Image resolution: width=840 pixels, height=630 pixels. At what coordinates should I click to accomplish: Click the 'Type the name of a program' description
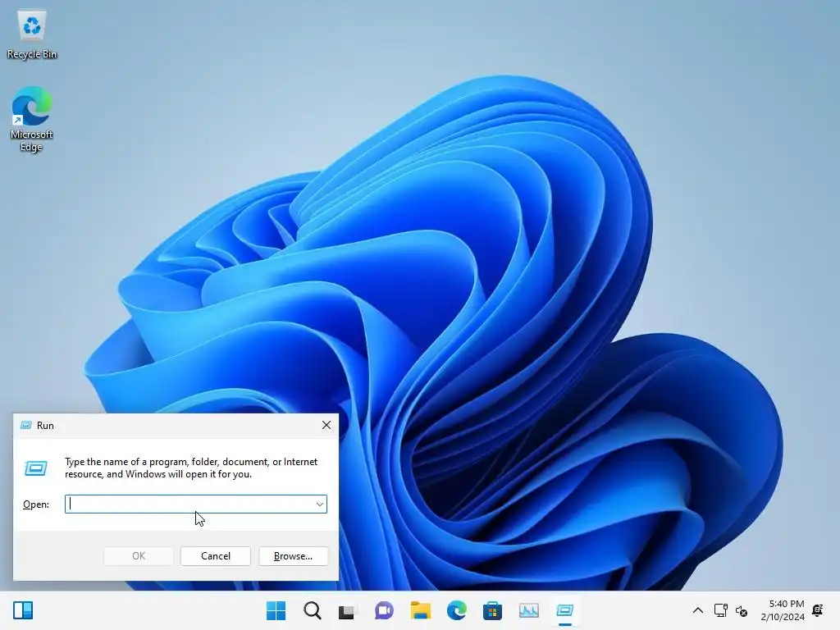(191, 468)
